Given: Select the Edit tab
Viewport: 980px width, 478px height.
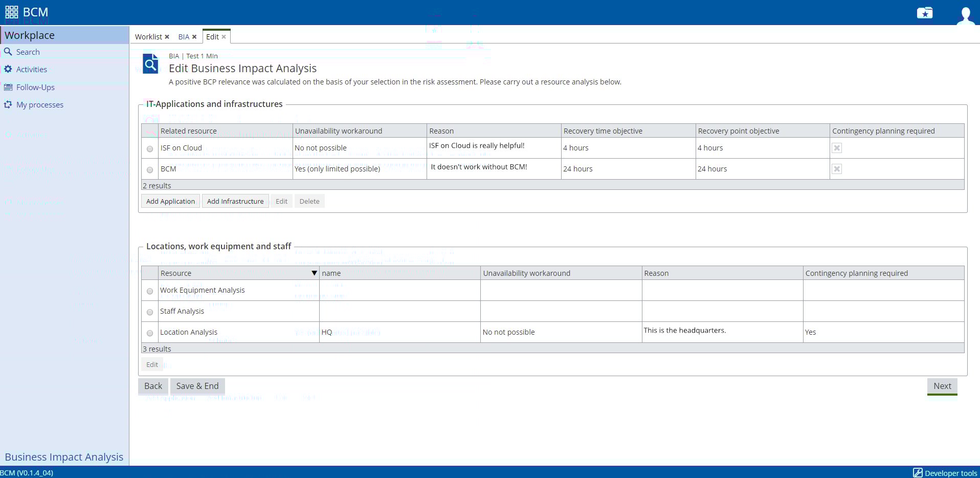Looking at the screenshot, I should tap(212, 37).
